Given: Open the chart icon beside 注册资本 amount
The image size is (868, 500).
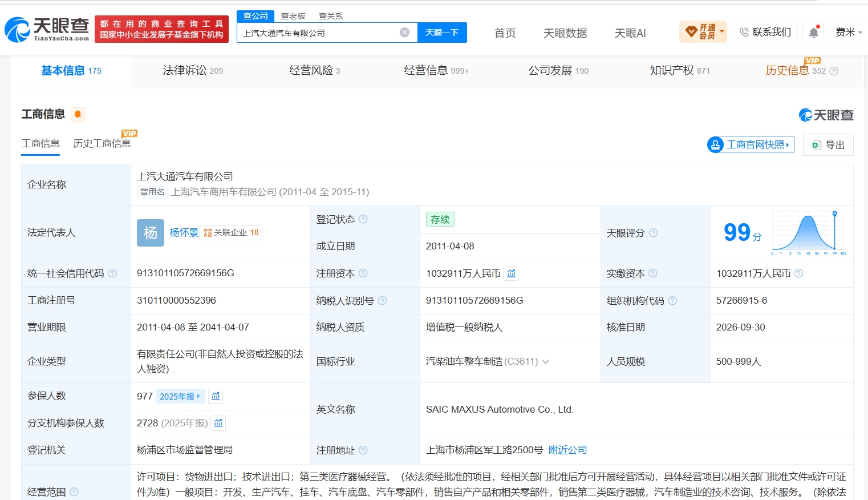Looking at the screenshot, I should (x=512, y=273).
